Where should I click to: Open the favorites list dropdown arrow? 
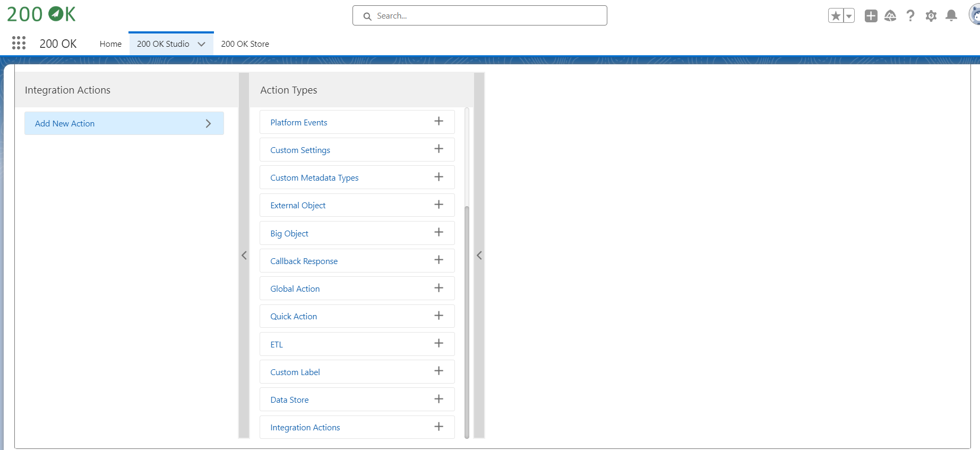[849, 16]
